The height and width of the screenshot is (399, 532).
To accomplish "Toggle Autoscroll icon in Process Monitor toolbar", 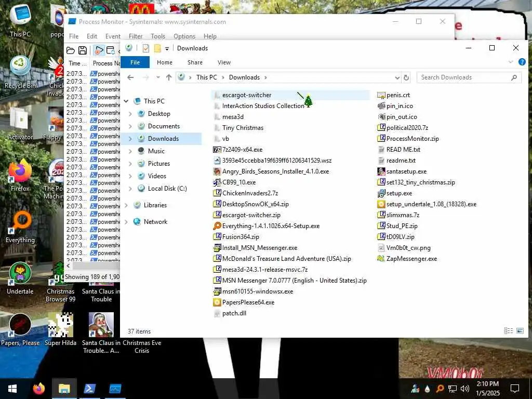I will [x=111, y=50].
